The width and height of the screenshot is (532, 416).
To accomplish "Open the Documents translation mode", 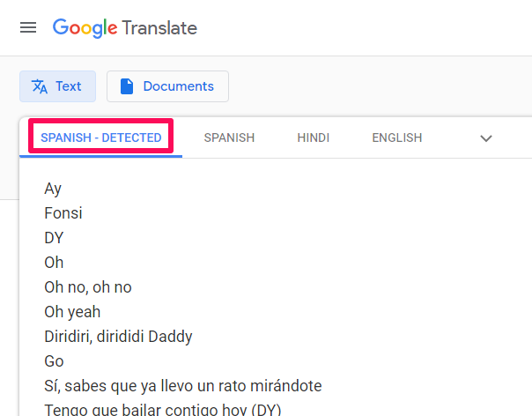I will coord(167,86).
